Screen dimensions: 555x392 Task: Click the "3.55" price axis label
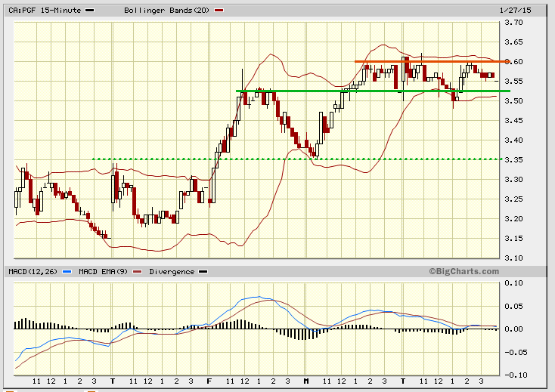click(x=513, y=82)
